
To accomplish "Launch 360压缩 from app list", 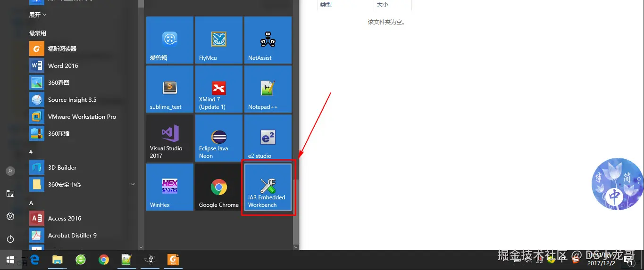I will coord(83,133).
